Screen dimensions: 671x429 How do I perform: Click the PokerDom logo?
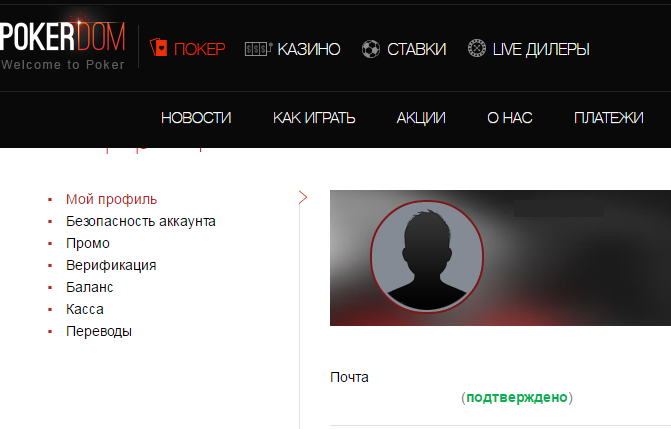click(63, 43)
